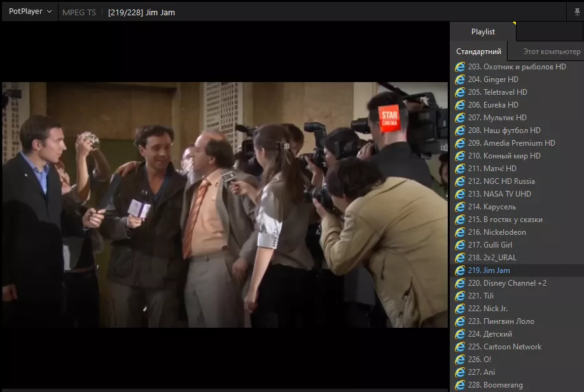Select 226. О! in the playlist
Viewport: 584px width, 392px height.
click(517, 359)
